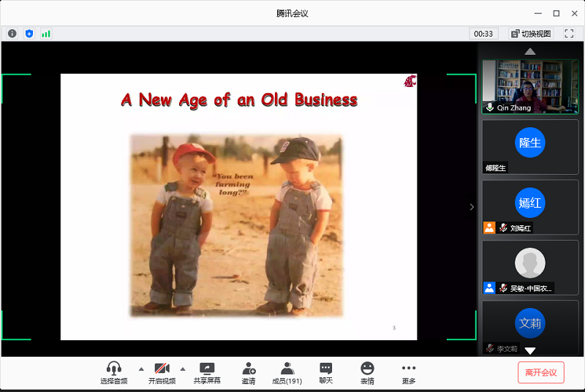Open the meeting info icon
This screenshot has height=392, width=585.
pos(12,34)
